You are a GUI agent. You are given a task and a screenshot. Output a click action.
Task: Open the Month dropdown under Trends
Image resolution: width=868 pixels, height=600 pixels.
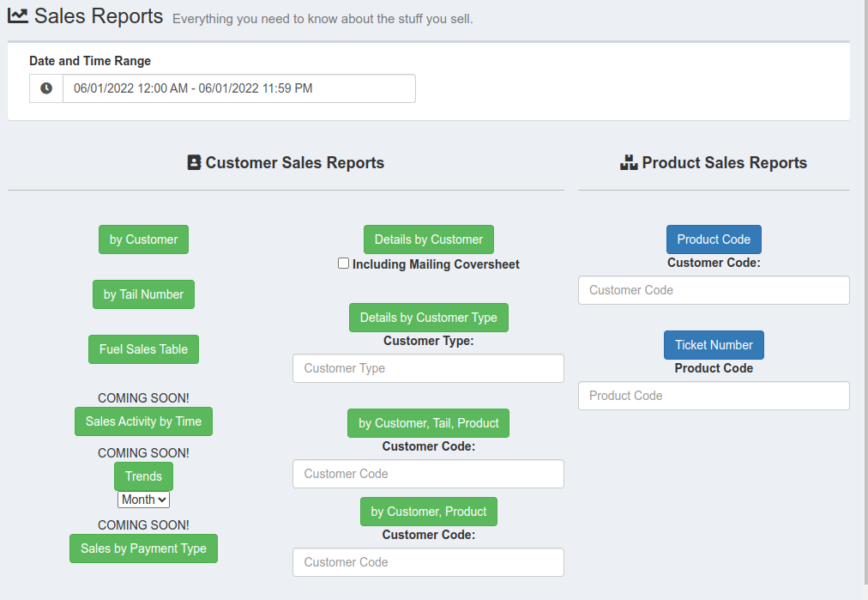pos(143,500)
